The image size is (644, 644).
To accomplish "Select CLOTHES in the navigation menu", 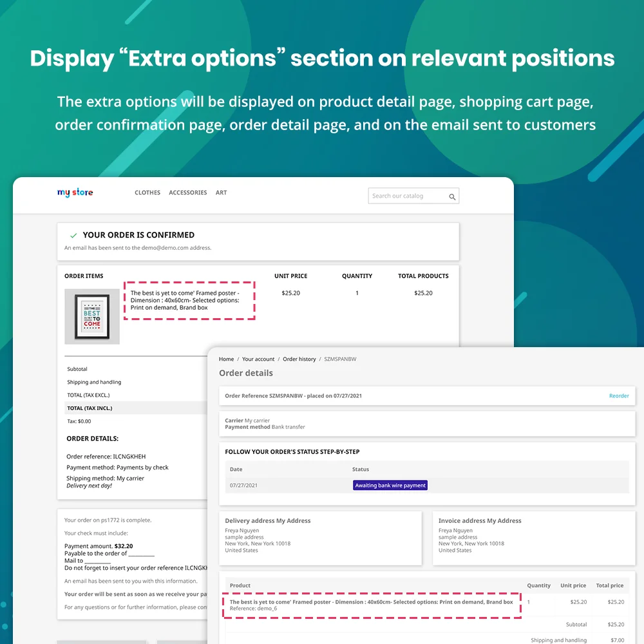I will [147, 192].
